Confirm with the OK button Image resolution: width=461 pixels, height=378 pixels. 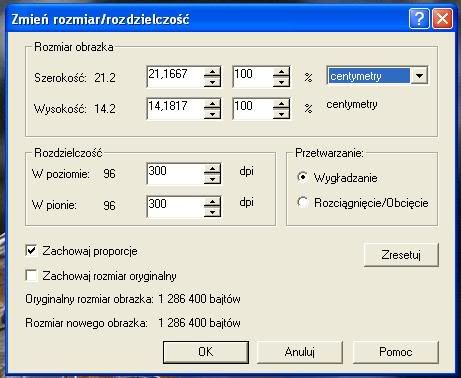(x=206, y=352)
